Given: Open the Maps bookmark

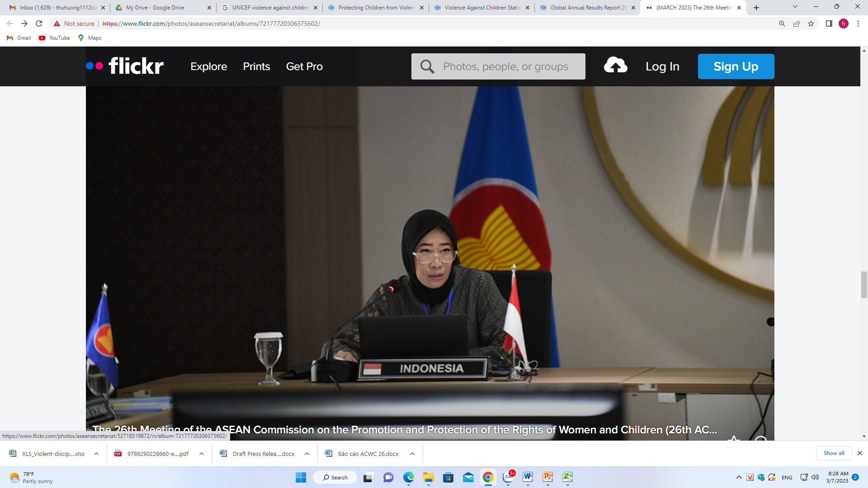Looking at the screenshot, I should [90, 38].
